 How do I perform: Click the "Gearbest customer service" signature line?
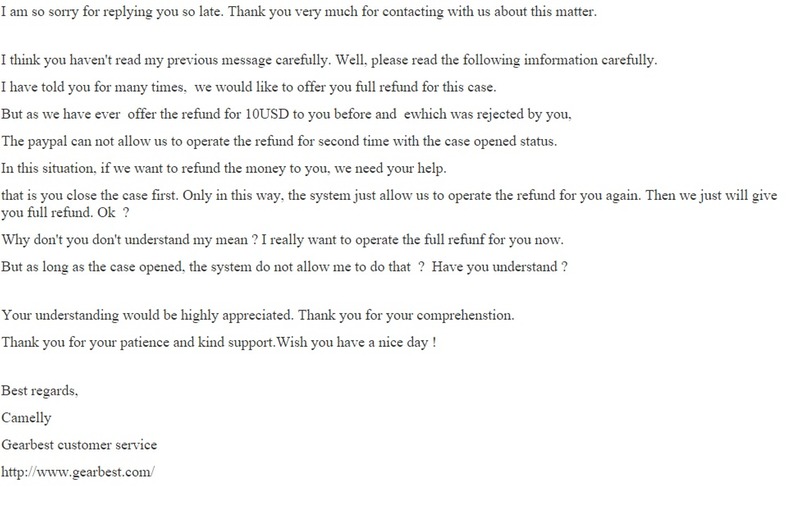pyautogui.click(x=80, y=444)
